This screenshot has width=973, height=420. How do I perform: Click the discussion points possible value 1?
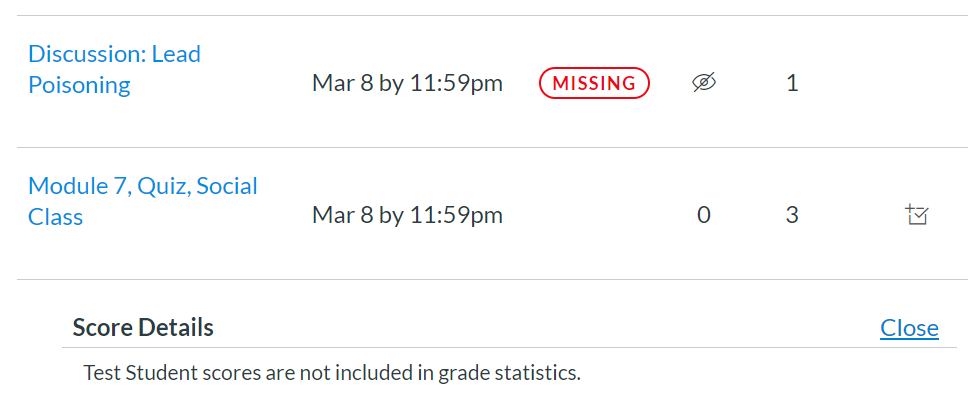coord(792,83)
